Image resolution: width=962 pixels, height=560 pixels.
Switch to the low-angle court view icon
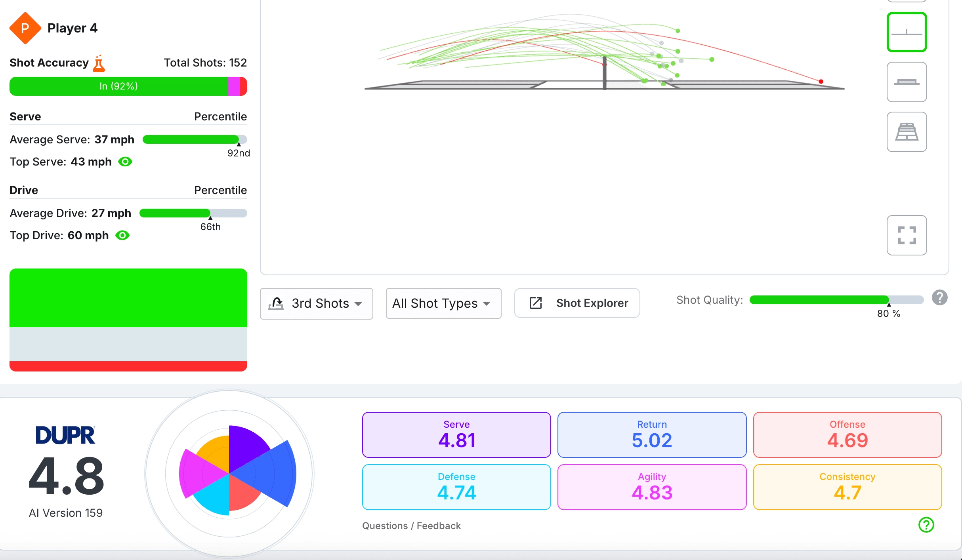[907, 82]
